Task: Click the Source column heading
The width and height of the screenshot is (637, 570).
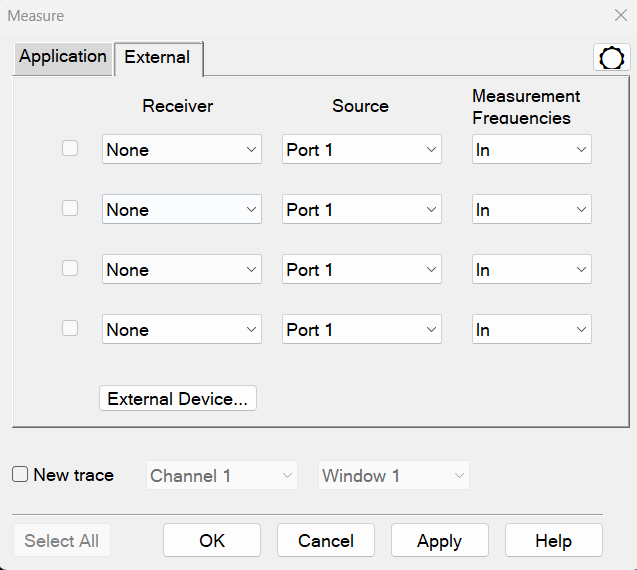Action: (x=360, y=106)
